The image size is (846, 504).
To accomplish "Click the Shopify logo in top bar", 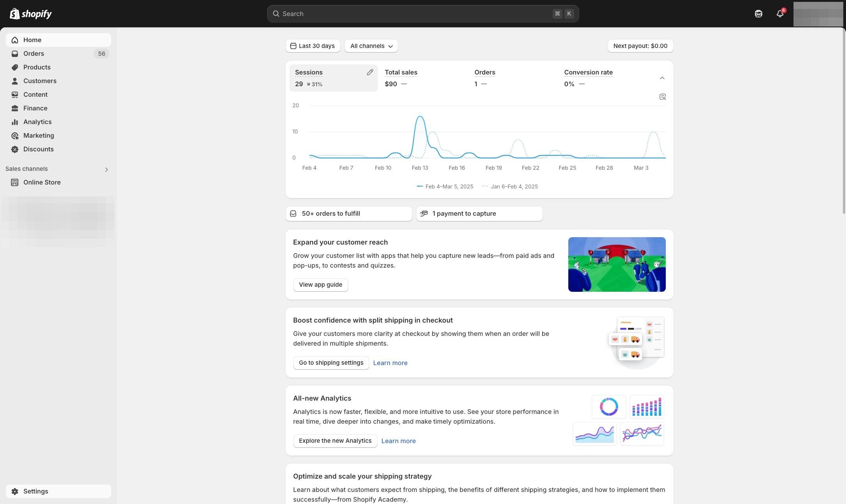I will click(30, 14).
